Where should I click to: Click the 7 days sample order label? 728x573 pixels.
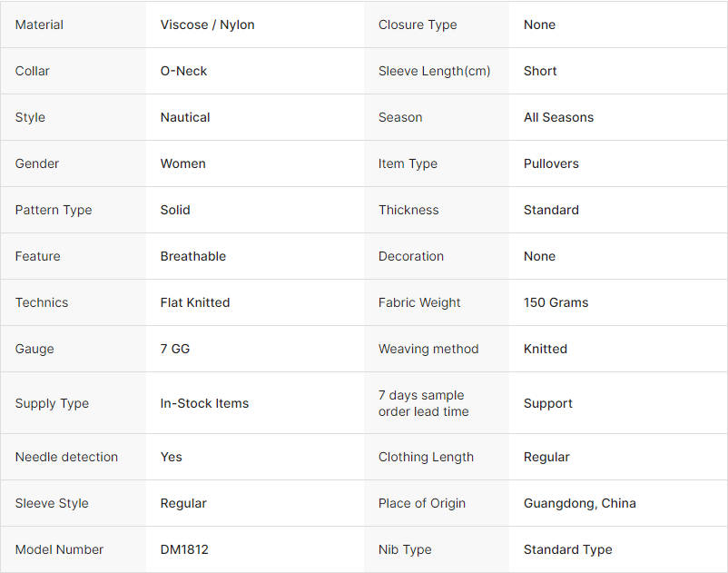(423, 403)
